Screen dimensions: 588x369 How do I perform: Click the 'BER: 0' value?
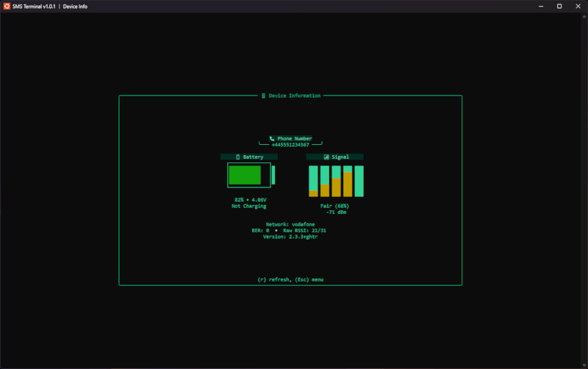click(x=260, y=231)
